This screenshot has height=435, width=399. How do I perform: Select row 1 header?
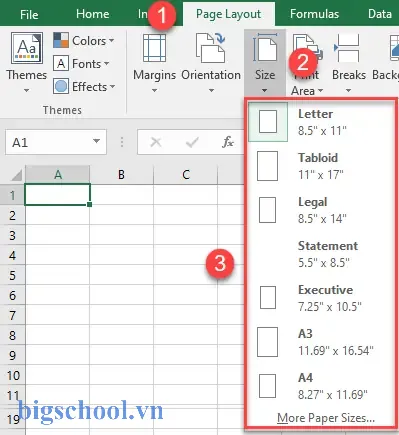12,195
